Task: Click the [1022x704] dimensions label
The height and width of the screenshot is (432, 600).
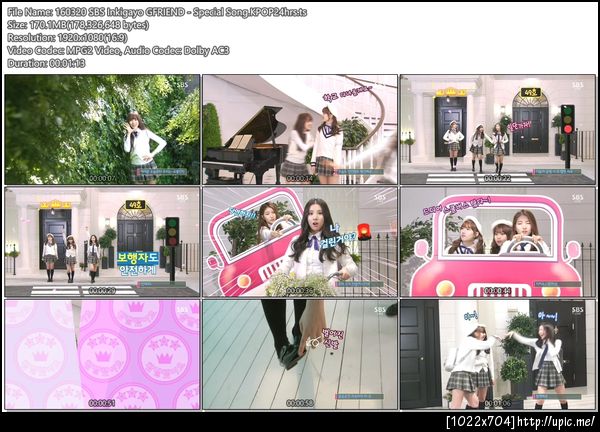Action: [x=481, y=421]
